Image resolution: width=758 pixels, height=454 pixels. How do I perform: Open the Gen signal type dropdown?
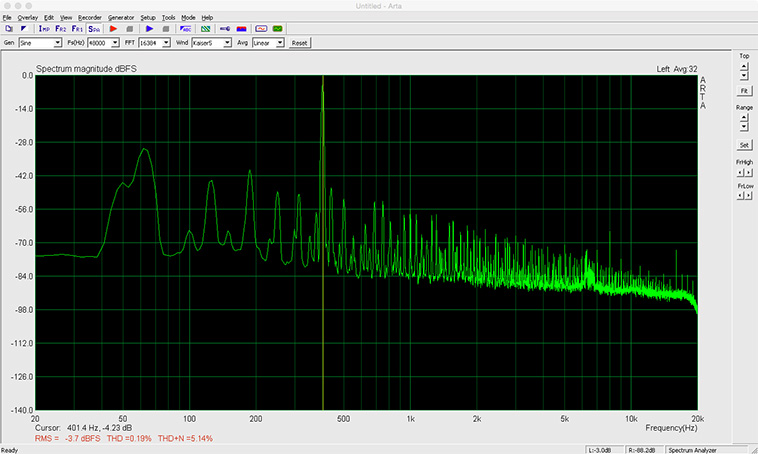click(40, 43)
